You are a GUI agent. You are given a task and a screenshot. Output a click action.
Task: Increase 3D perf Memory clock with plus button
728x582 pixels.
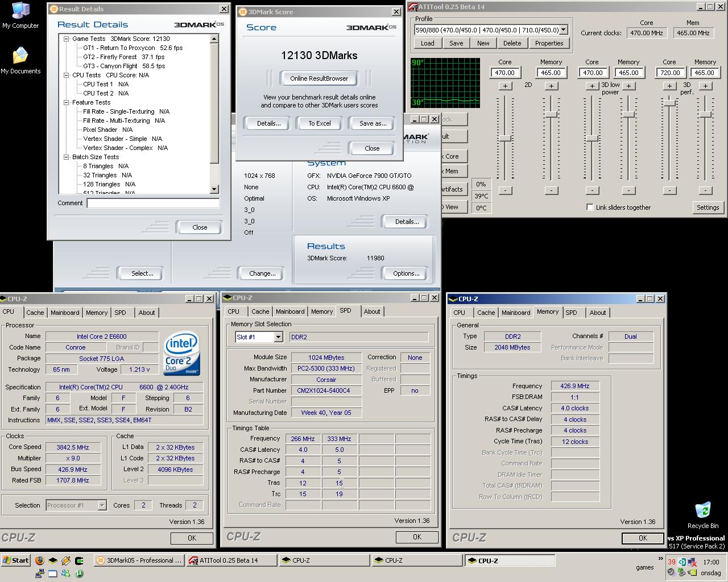tap(705, 86)
